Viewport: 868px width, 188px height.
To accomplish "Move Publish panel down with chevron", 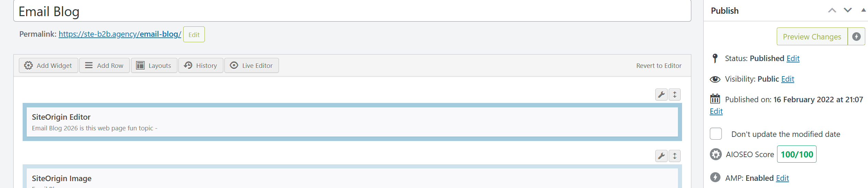I will pyautogui.click(x=848, y=10).
